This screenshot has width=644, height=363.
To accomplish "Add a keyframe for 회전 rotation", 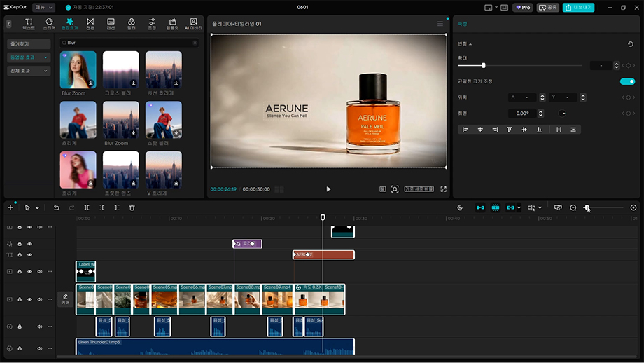I will tap(628, 114).
